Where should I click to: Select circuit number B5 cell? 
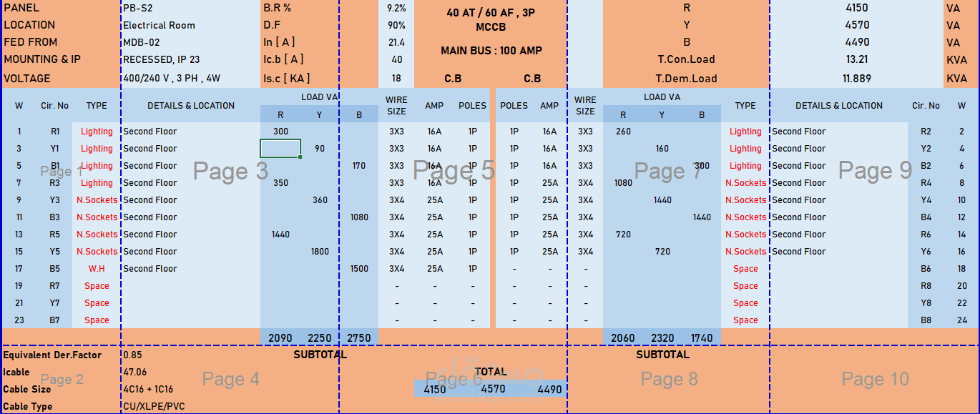(55, 268)
